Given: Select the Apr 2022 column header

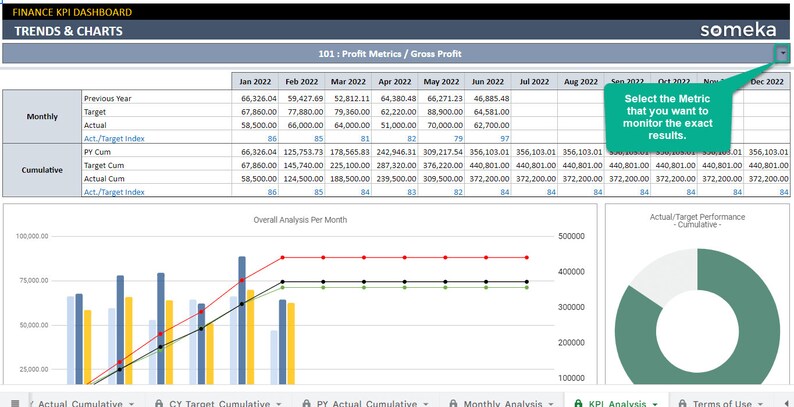Looking at the screenshot, I should tap(394, 81).
